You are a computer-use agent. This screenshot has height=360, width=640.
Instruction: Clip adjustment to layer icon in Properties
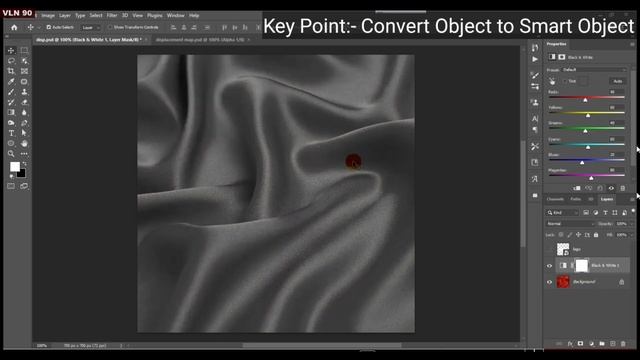point(577,188)
